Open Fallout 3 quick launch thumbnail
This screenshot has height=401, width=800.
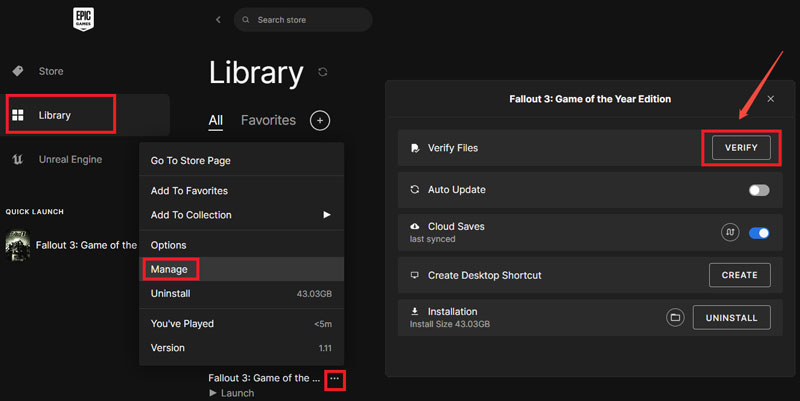(18, 245)
